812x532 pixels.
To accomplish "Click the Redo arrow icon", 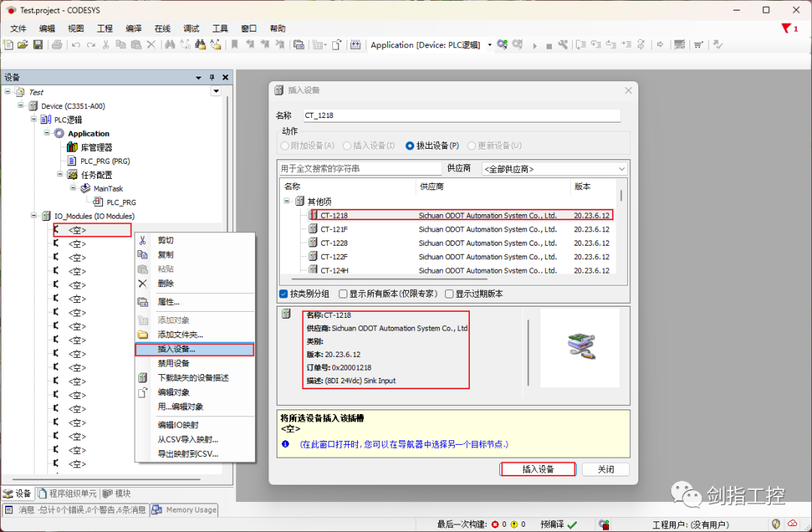I will click(x=91, y=45).
